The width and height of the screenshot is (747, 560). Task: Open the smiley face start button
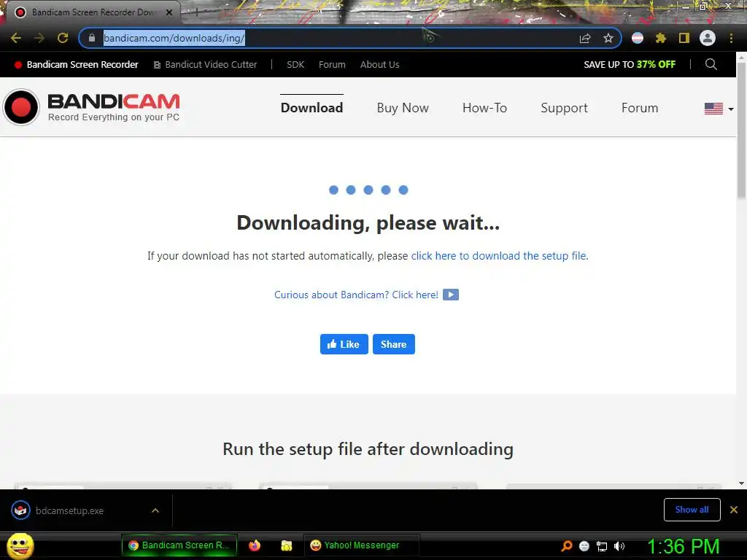[20, 546]
